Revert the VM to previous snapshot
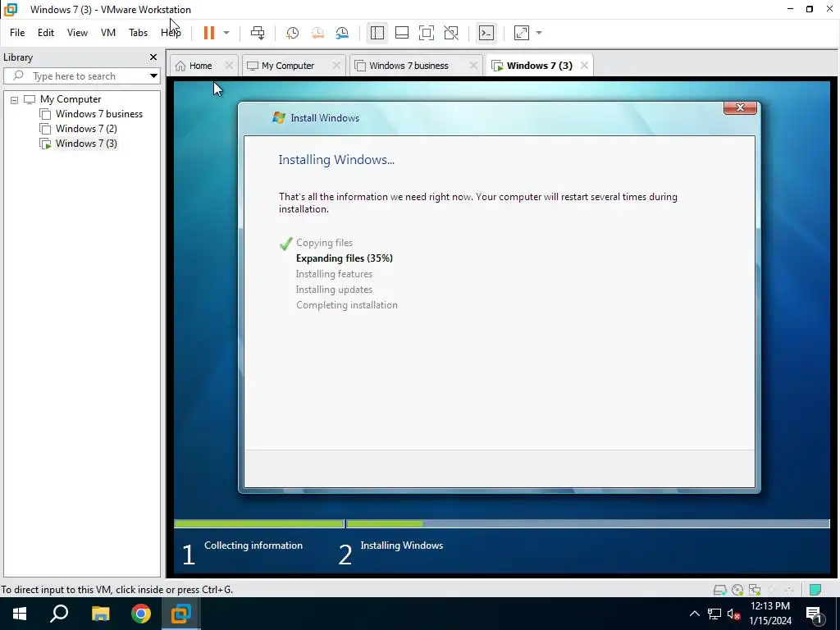 click(317, 33)
